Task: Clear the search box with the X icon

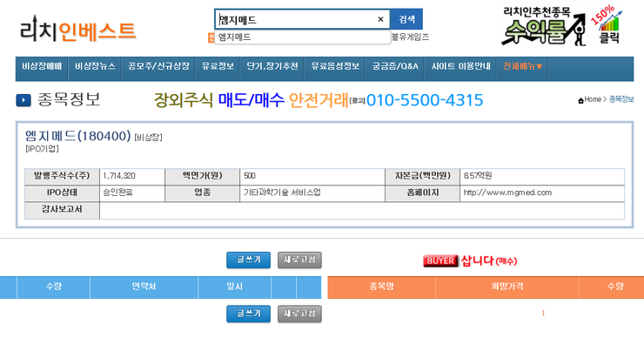Action: (380, 19)
